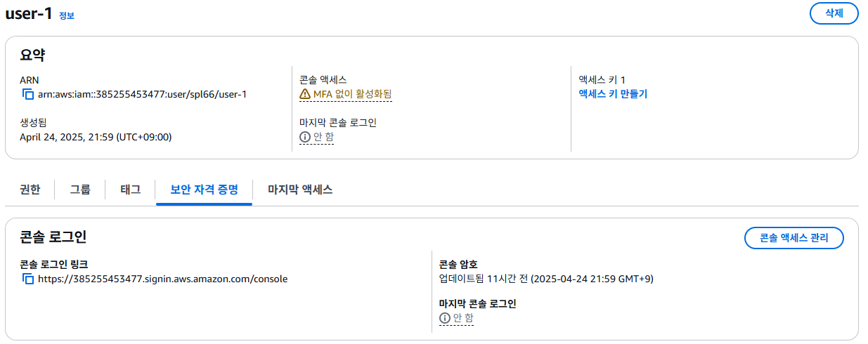Select the 태그 tab
This screenshot has height=344, width=868.
[131, 189]
